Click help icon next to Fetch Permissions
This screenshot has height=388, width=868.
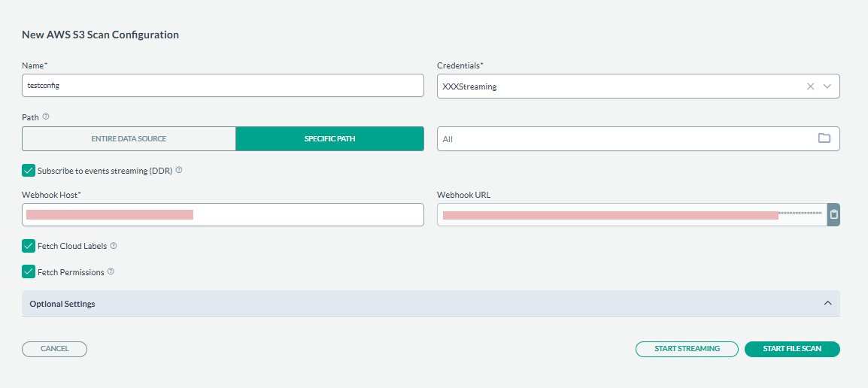(111, 272)
